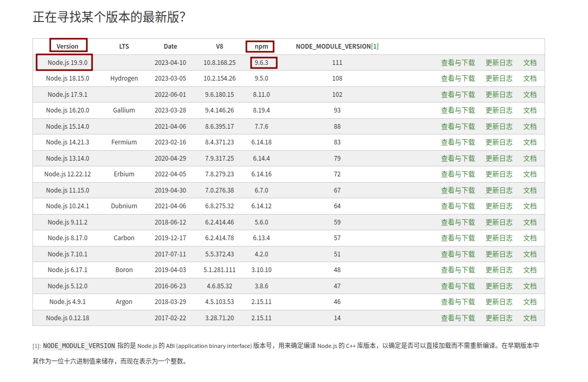Follow the [1] footnote link in header
Screen dimensions: 588x382
375,46
